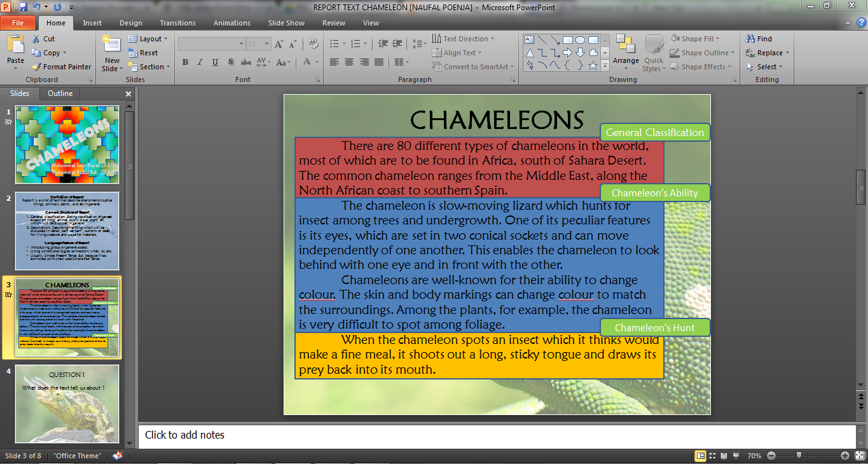Click the Reset slide button
This screenshot has height=464, width=868.
click(x=143, y=53)
